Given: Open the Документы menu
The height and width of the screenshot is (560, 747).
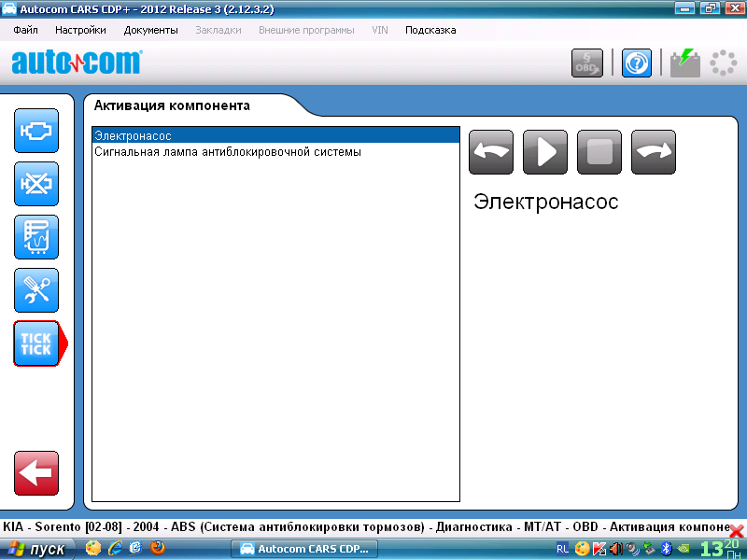Looking at the screenshot, I should [x=150, y=30].
